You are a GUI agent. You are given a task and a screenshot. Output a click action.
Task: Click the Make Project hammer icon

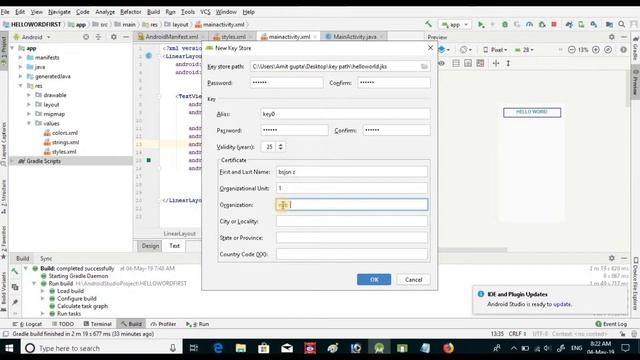[x=428, y=24]
